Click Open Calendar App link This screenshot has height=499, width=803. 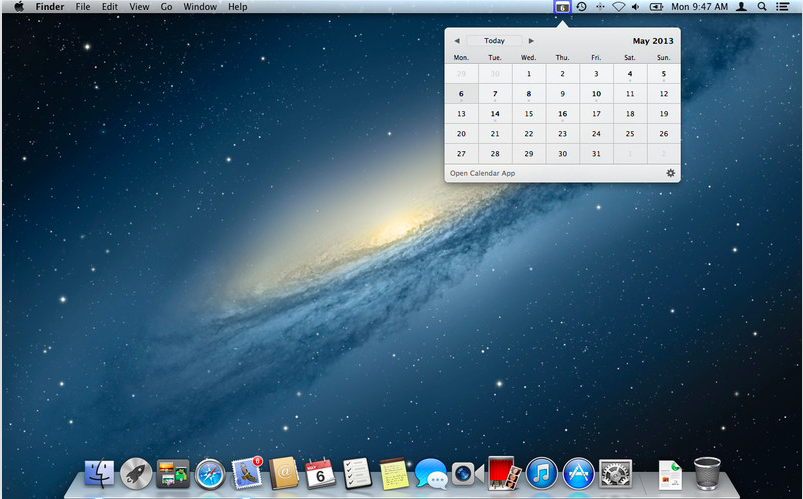483,173
